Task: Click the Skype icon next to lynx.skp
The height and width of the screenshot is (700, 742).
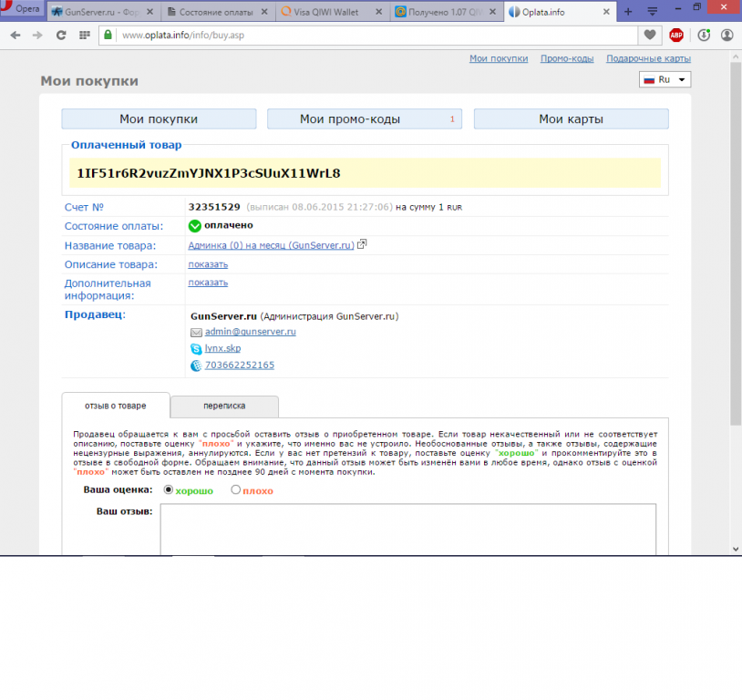Action: (x=196, y=348)
